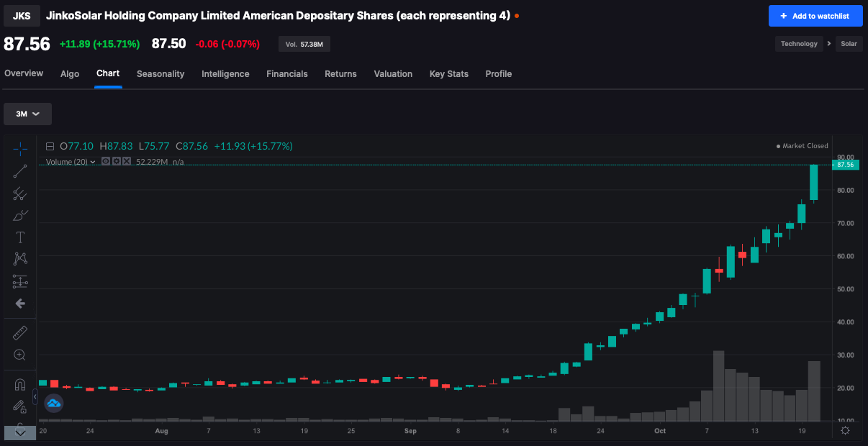Expand the bottom drawing toolbar chevron
The width and height of the screenshot is (868, 446).
coord(20,432)
